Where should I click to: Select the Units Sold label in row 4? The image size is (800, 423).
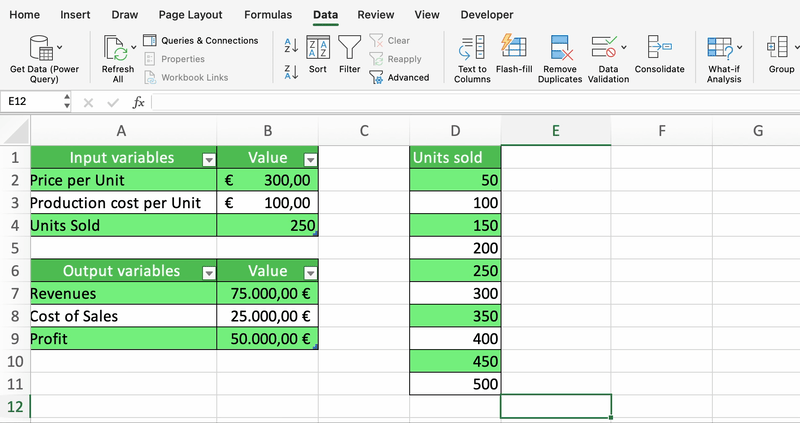click(x=123, y=226)
